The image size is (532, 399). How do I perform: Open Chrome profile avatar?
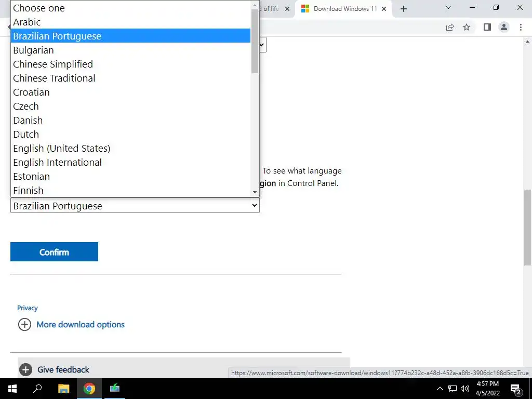coord(504,27)
